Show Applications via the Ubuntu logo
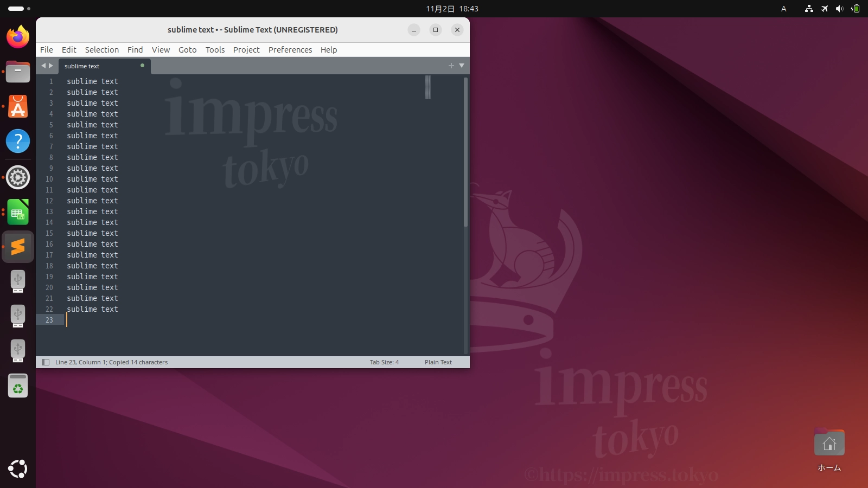Screen dimensions: 868x488 tap(18, 469)
